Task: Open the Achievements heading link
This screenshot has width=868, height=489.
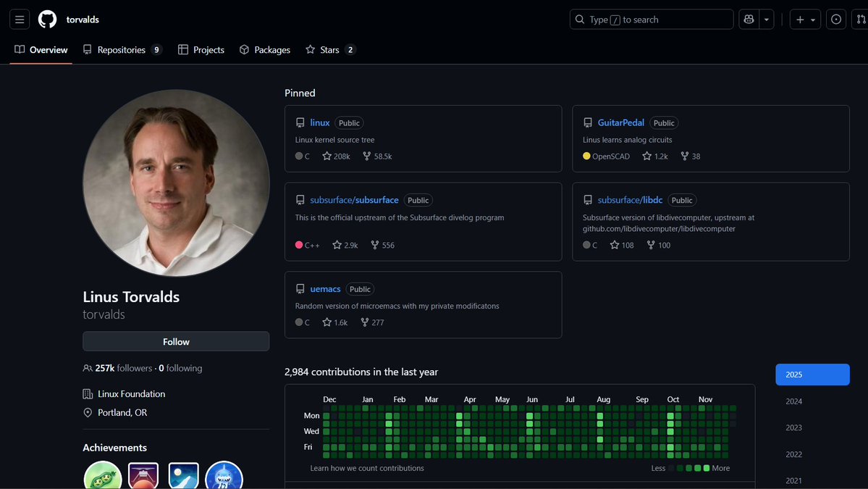Action: click(114, 448)
